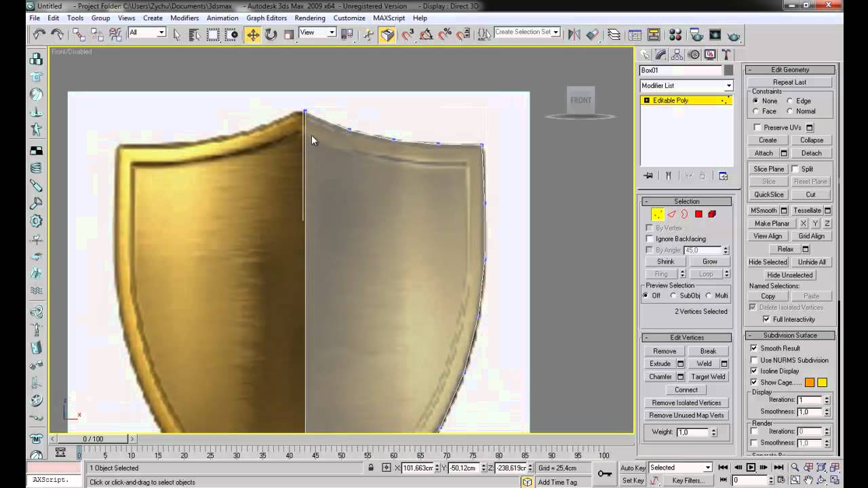868x488 pixels.
Task: Activate the Select and Move tool
Action: pyautogui.click(x=252, y=35)
